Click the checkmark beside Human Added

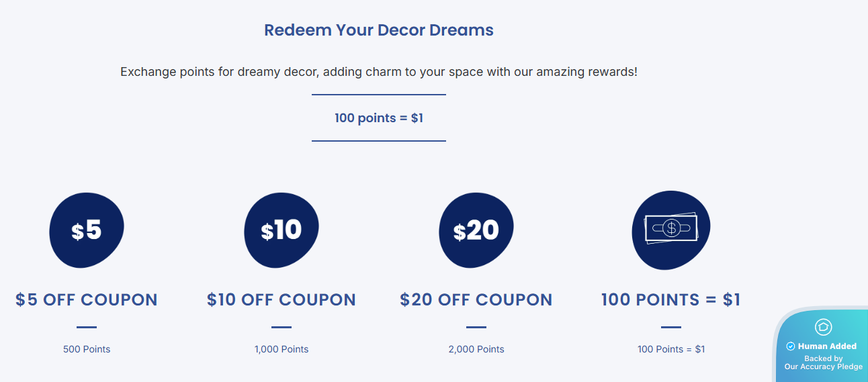click(x=791, y=346)
